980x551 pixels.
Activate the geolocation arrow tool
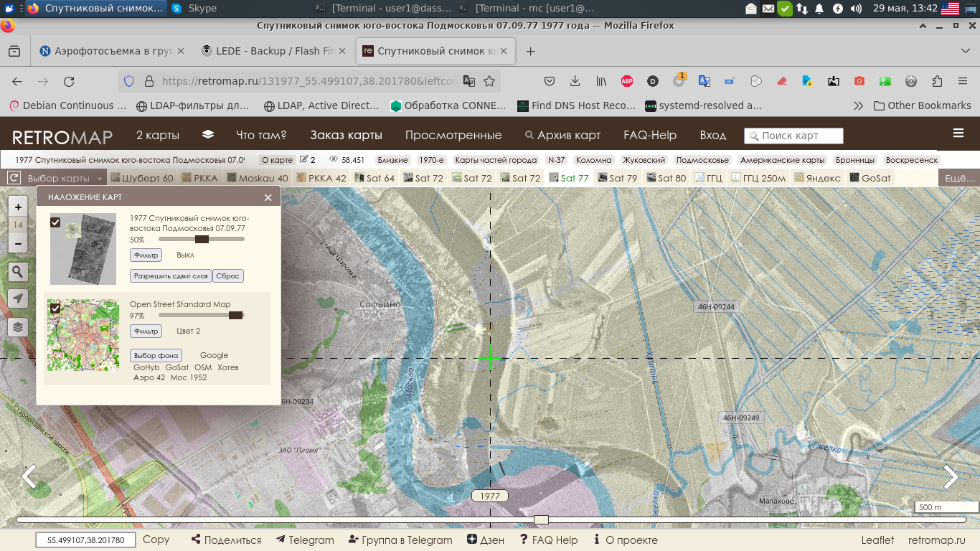(18, 298)
